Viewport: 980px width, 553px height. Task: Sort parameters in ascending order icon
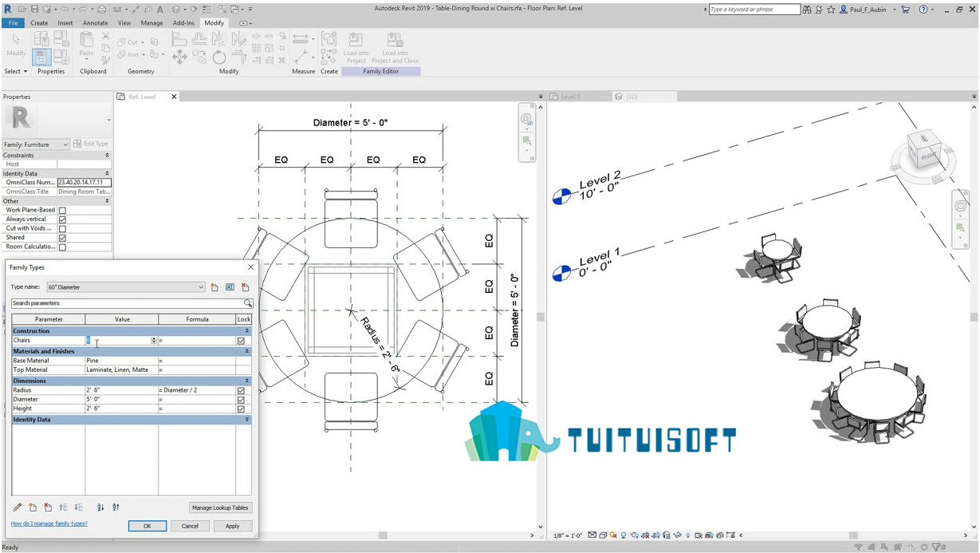[x=100, y=508]
